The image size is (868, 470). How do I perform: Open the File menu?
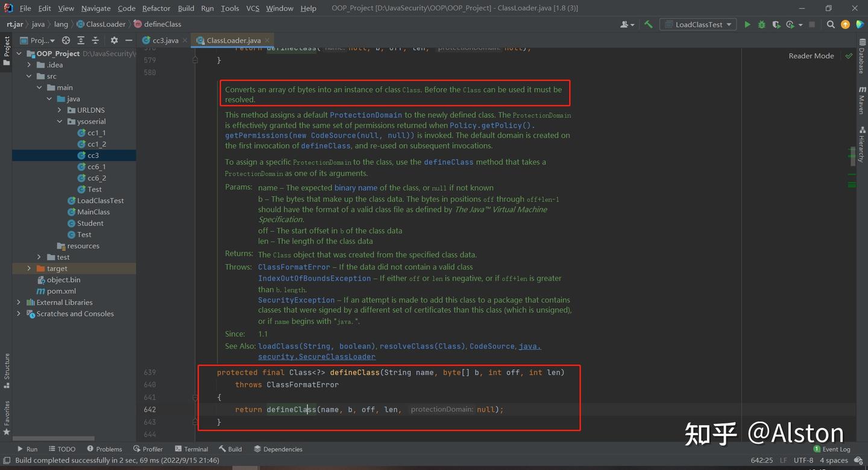click(25, 8)
